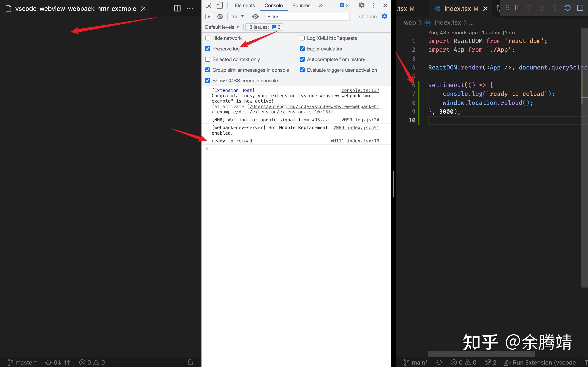Viewport: 588px width, 367px height.
Task: Open the Sources tab
Action: click(301, 5)
